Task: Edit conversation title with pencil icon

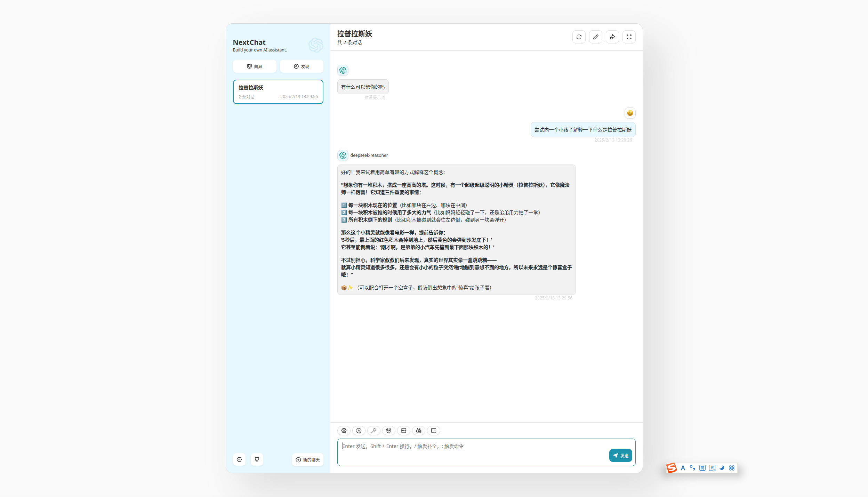Action: 595,37
